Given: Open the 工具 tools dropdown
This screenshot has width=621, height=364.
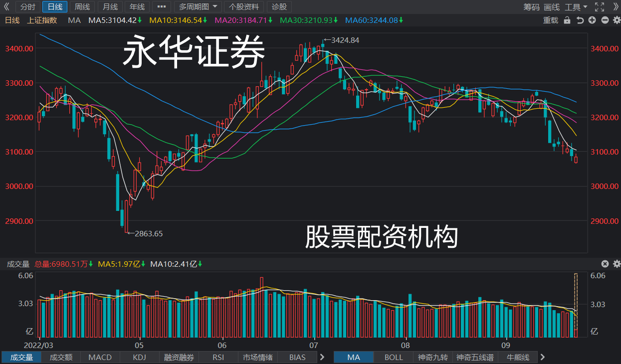Looking at the screenshot, I should click(576, 7).
